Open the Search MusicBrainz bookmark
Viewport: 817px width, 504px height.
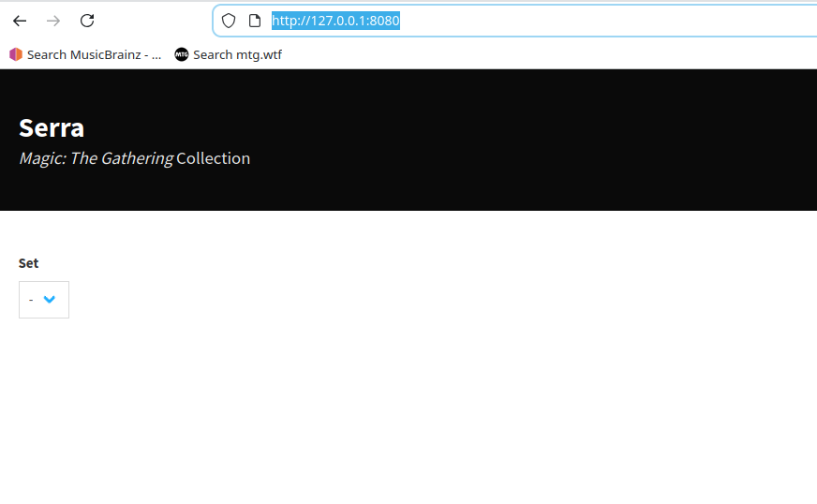point(94,54)
